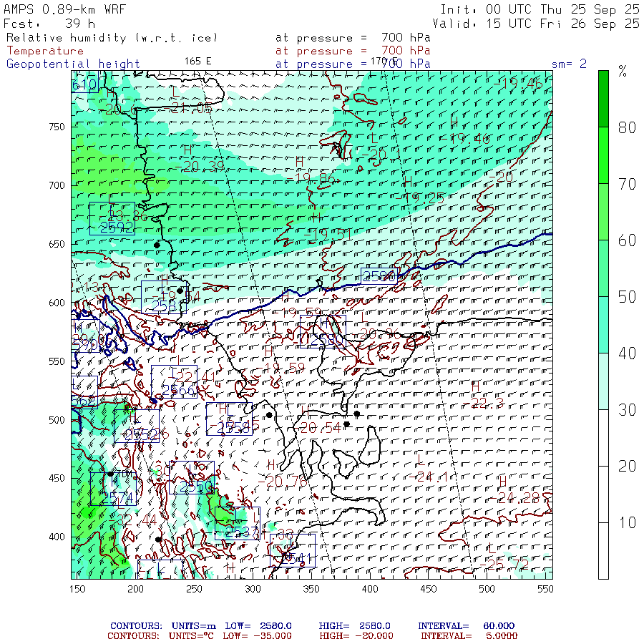Click vertical axis label 750

(x=57, y=127)
